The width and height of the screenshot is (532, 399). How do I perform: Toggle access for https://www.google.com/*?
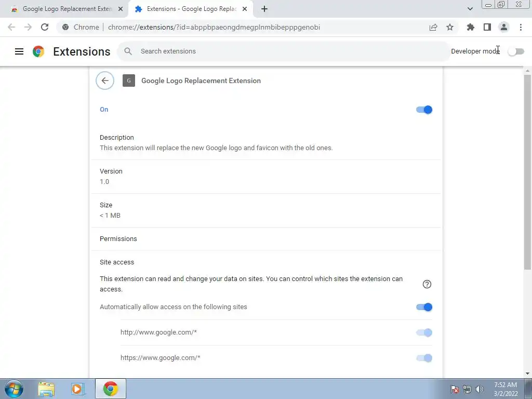(424, 358)
